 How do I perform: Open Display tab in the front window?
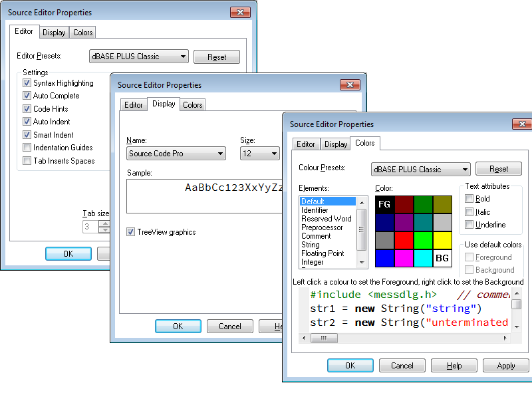point(336,144)
